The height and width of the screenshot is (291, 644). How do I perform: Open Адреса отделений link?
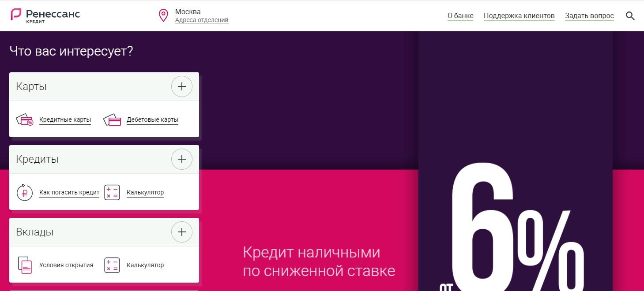coord(202,20)
